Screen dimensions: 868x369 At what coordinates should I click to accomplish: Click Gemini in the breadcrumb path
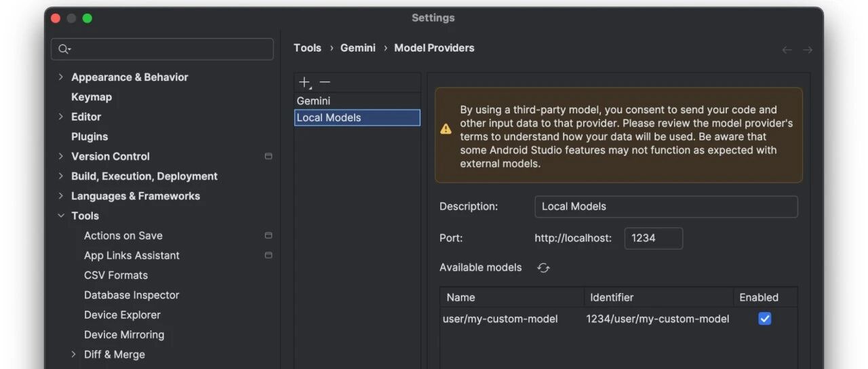(357, 48)
